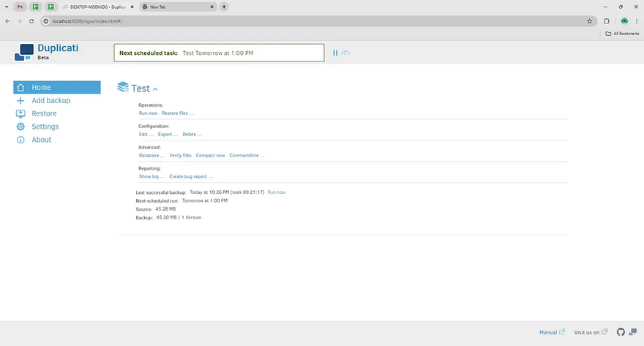Open Settings from the sidebar
The width and height of the screenshot is (644, 346).
pos(45,127)
